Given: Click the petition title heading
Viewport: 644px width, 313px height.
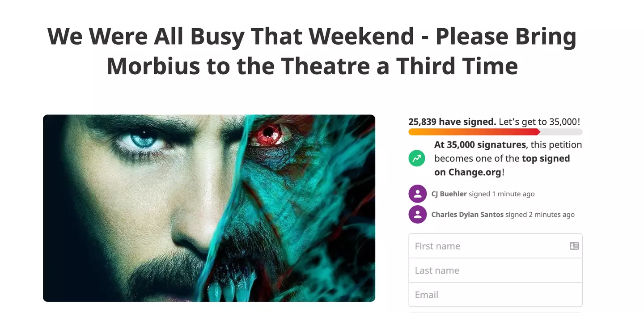Looking at the screenshot, I should pos(312,51).
